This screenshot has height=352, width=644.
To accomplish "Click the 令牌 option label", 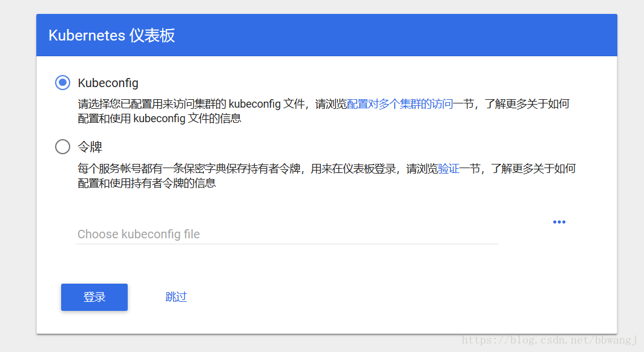I will [90, 147].
